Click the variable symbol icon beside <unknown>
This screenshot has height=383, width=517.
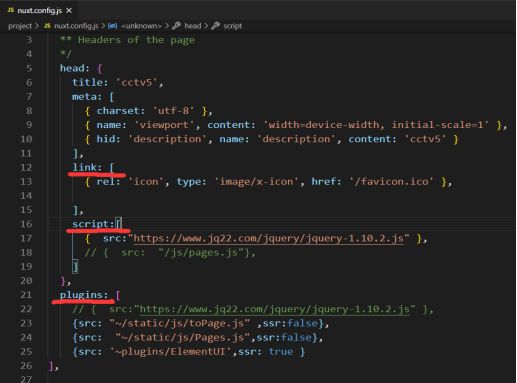click(x=113, y=26)
